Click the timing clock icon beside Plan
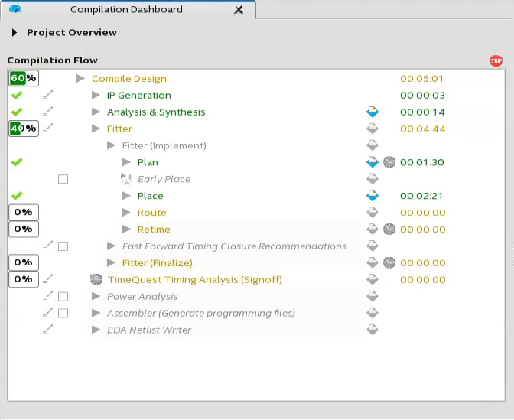Image resolution: width=514 pixels, height=420 pixels. pos(389,162)
